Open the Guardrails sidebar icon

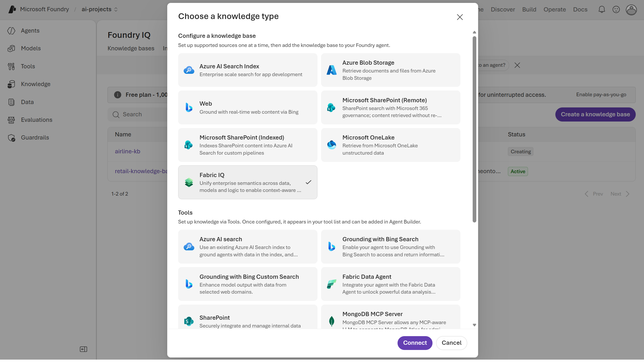(x=11, y=138)
